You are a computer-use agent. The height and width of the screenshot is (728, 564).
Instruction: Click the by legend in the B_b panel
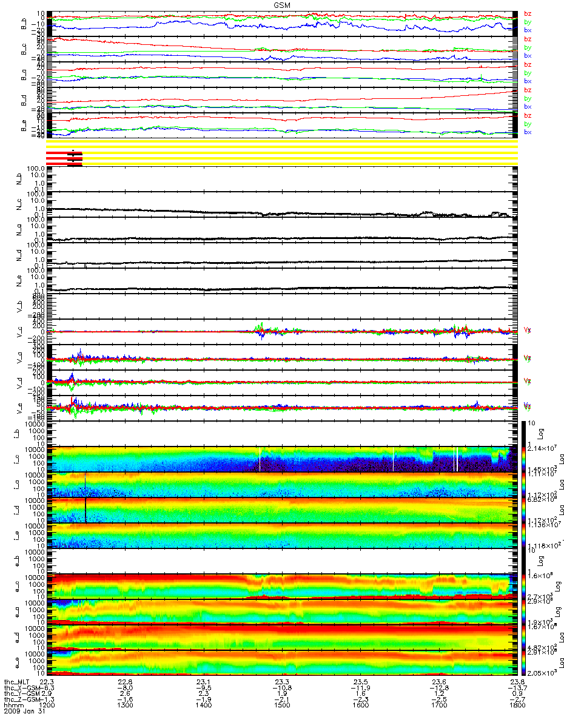point(528,21)
